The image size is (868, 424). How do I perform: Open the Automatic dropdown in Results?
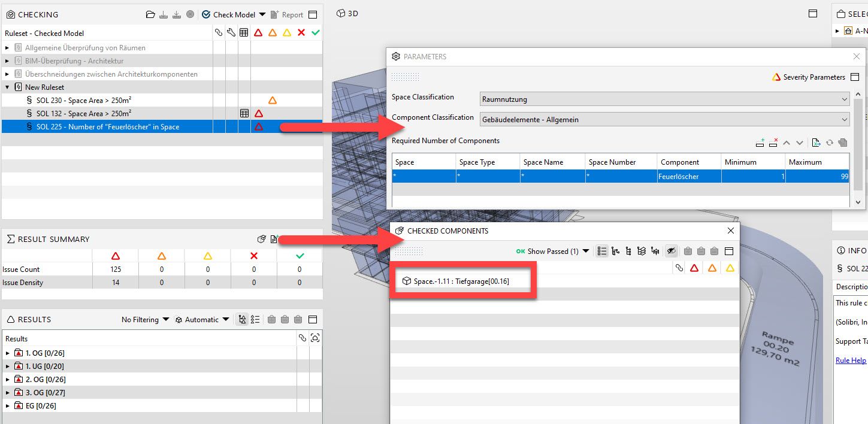202,320
